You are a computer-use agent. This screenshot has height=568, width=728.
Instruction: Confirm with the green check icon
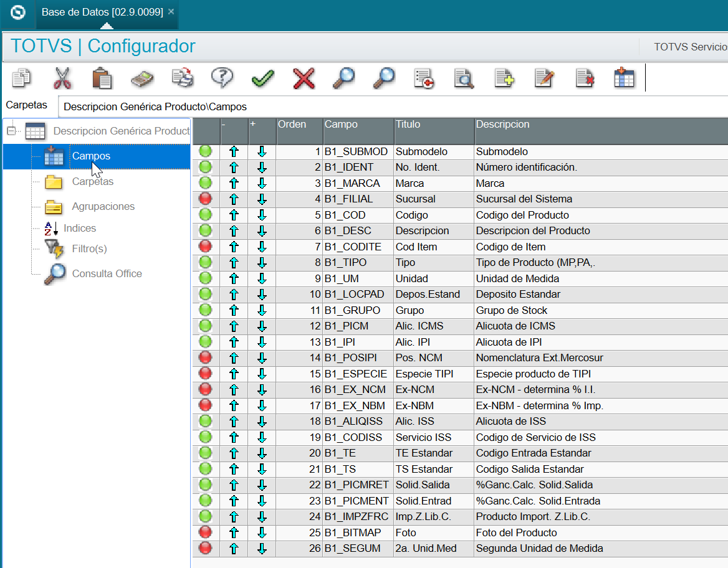point(263,78)
